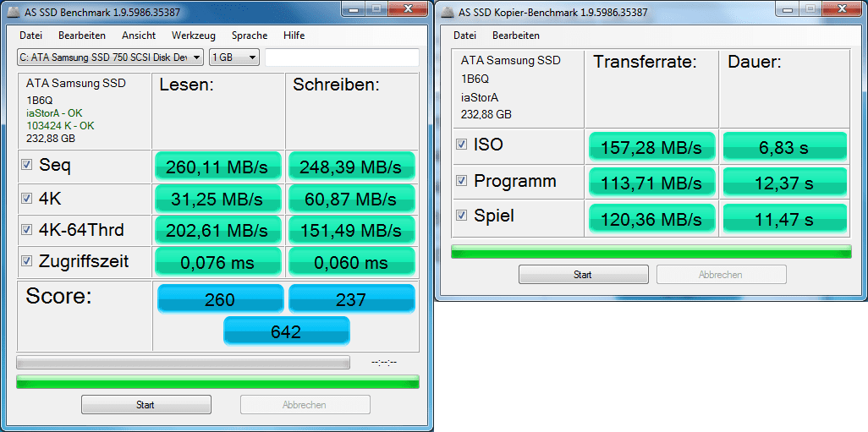The image size is (868, 432).
Task: Click the empty text field beside 1 GB
Action: [x=342, y=57]
